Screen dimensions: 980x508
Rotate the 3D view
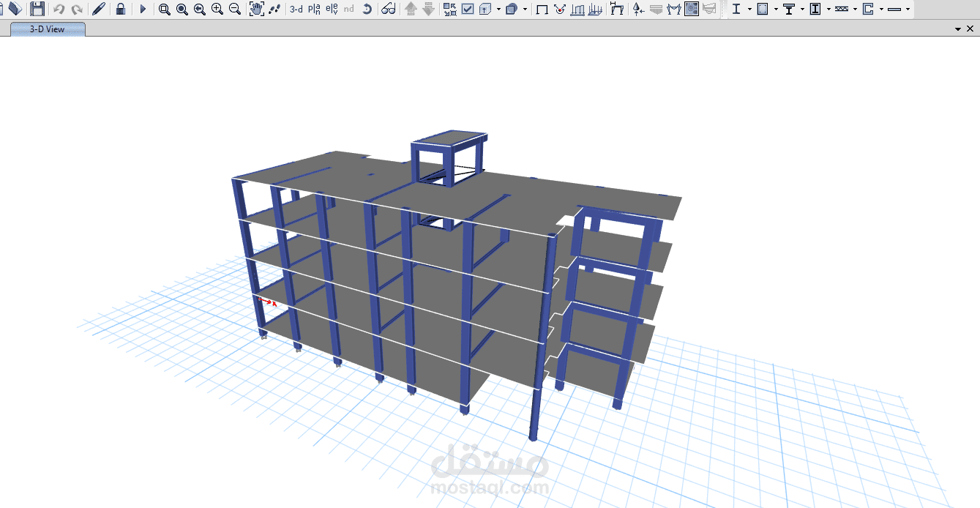pyautogui.click(x=276, y=9)
